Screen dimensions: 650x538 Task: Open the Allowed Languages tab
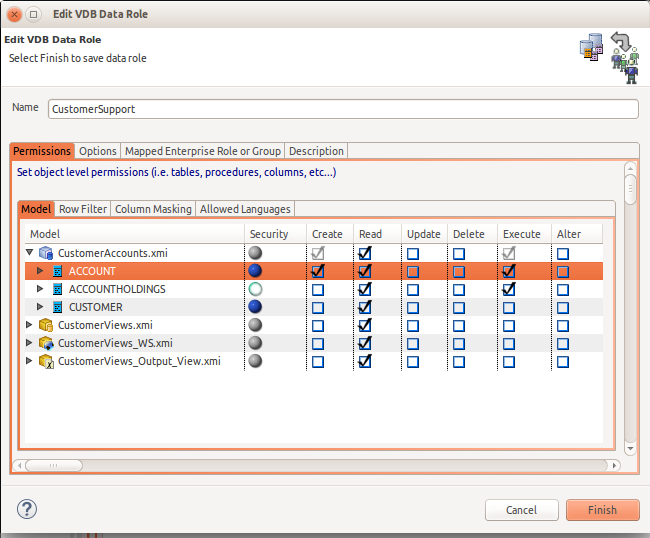[245, 209]
